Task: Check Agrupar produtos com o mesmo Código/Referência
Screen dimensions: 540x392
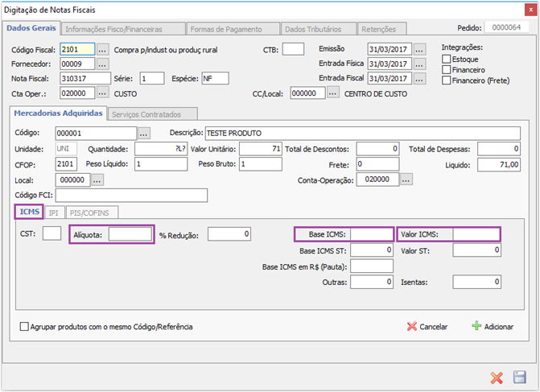Action: click(24, 327)
